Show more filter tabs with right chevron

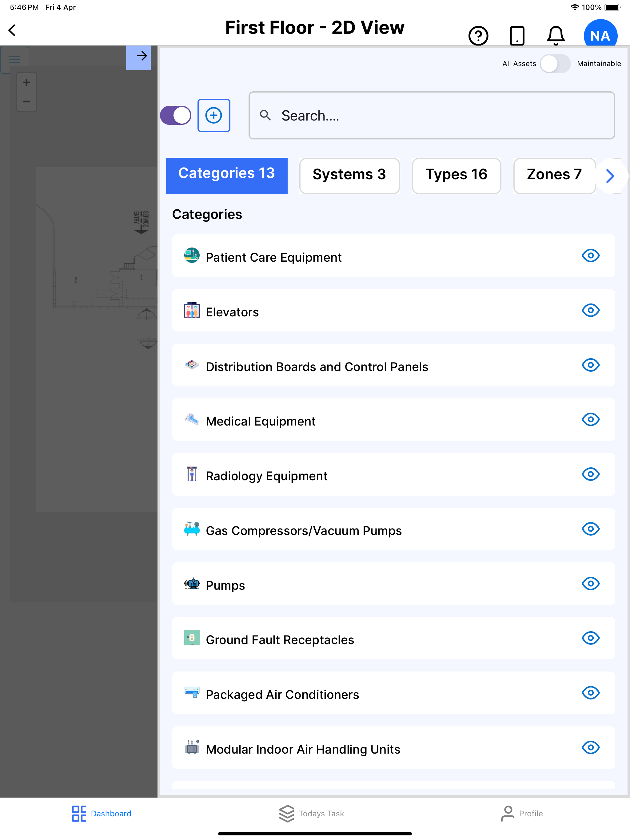[x=610, y=176]
